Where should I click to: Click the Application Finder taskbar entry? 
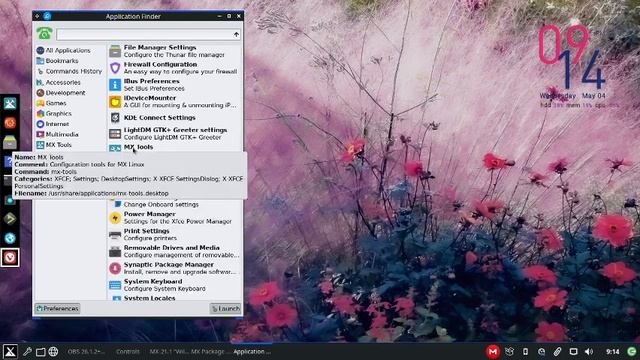252,351
